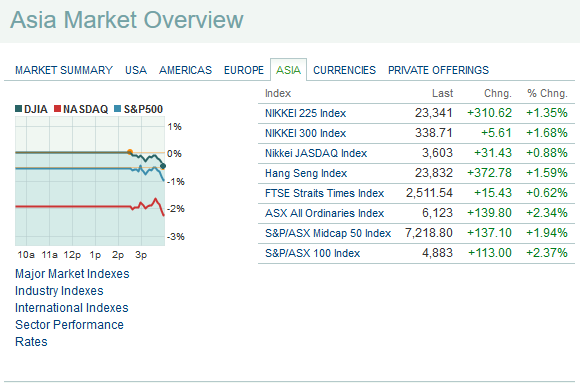Click the NASDAQ legend label
Viewport: 580px width, 383px height.
(x=85, y=109)
